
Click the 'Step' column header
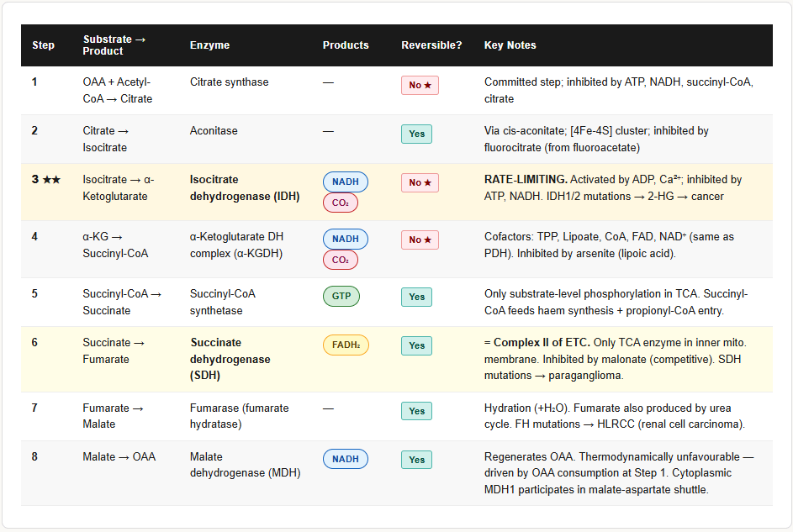click(x=43, y=45)
